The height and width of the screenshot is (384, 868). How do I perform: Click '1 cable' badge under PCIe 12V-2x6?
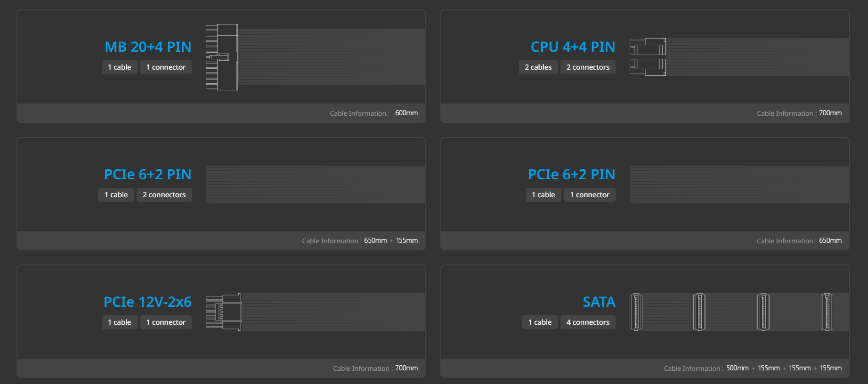tap(120, 322)
